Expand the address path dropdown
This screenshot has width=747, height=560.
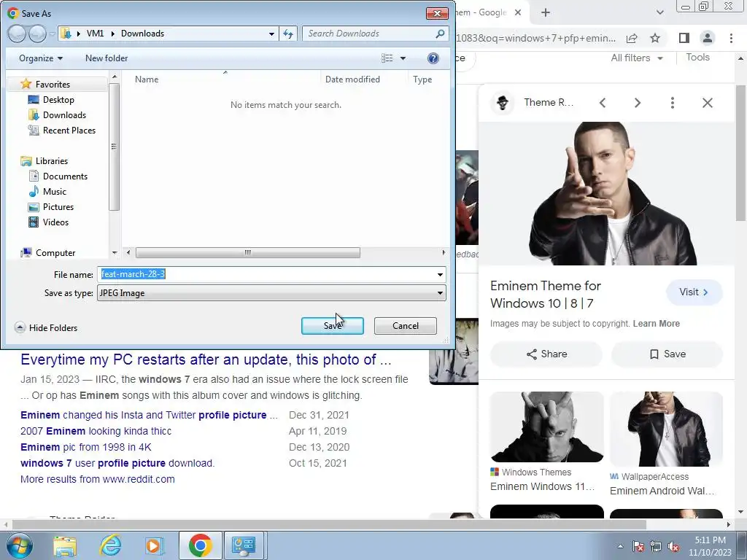click(x=271, y=34)
